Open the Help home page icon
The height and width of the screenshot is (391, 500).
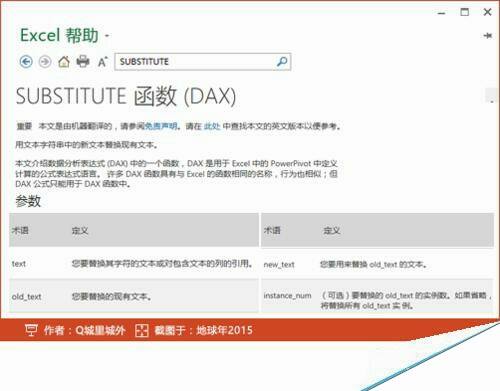pyautogui.click(x=64, y=62)
